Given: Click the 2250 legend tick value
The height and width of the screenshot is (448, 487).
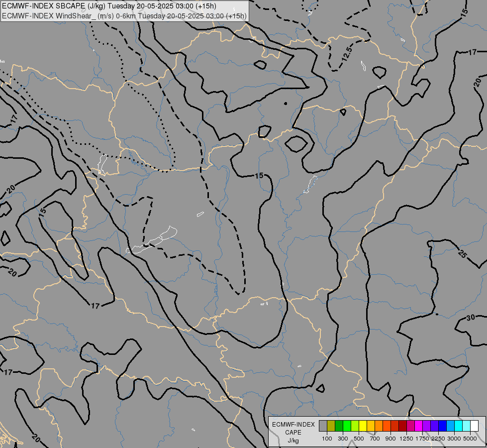Looking at the screenshot, I should coord(438,439).
